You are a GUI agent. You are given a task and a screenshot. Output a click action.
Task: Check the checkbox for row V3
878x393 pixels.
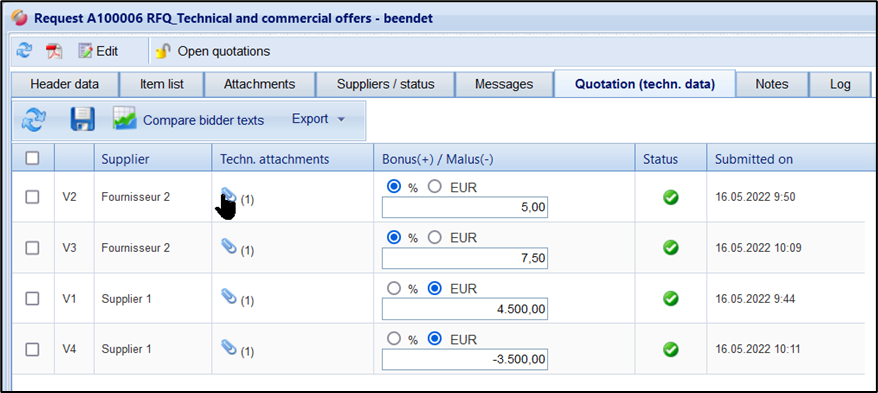pyautogui.click(x=32, y=248)
